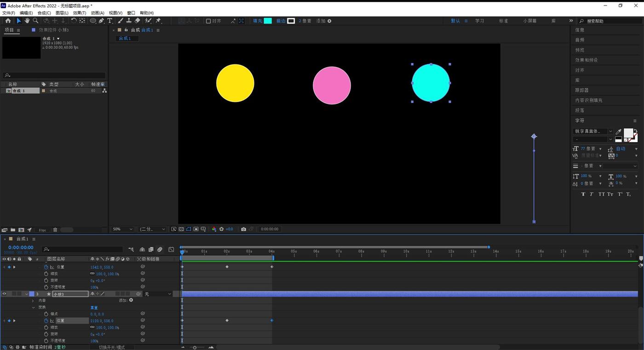Toggle stopwatch for 小球3 位置 property
This screenshot has height=350, width=644.
(46, 321)
